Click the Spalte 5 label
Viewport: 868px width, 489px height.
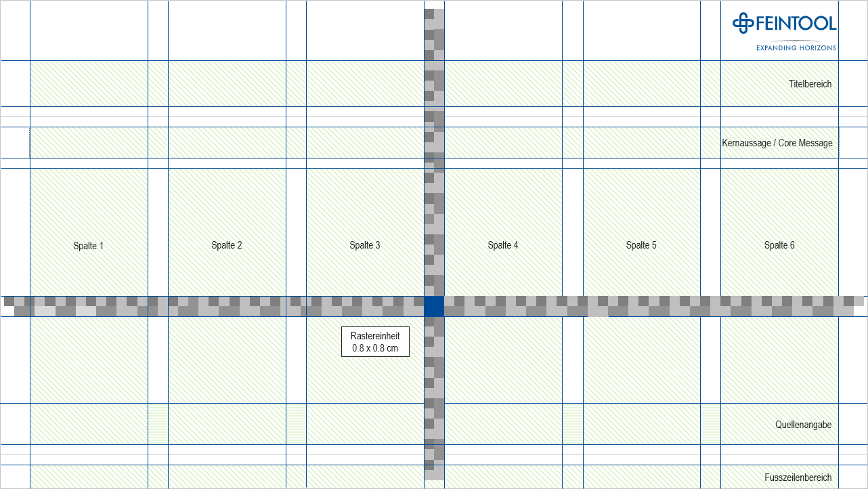point(641,245)
